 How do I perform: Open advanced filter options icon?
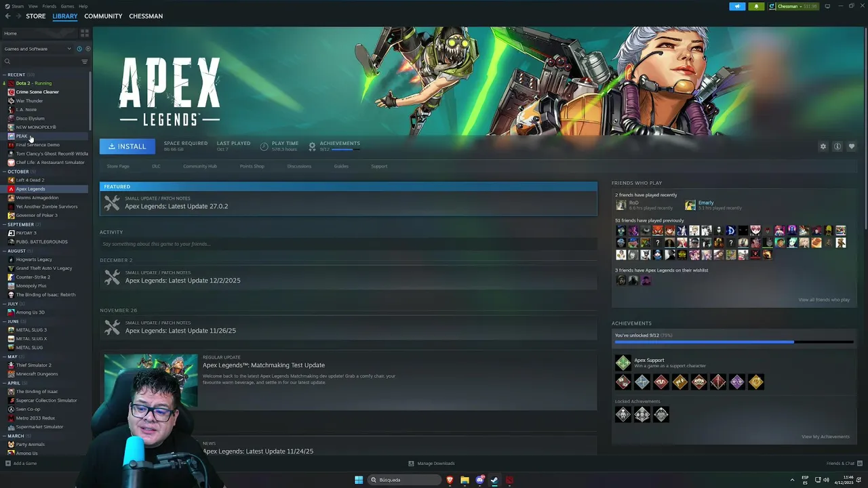coord(85,62)
